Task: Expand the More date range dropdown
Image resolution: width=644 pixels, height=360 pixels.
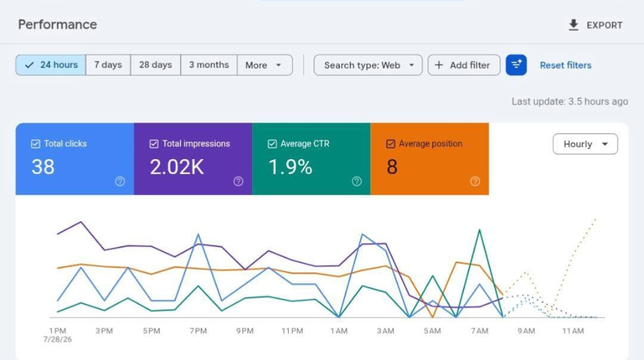Action: click(x=265, y=65)
